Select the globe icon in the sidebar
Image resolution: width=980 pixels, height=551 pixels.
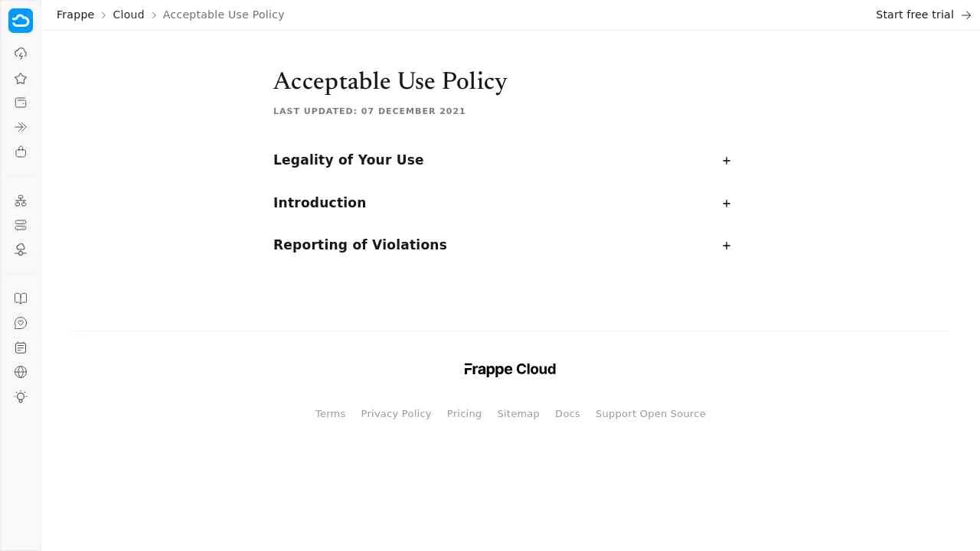click(x=21, y=372)
